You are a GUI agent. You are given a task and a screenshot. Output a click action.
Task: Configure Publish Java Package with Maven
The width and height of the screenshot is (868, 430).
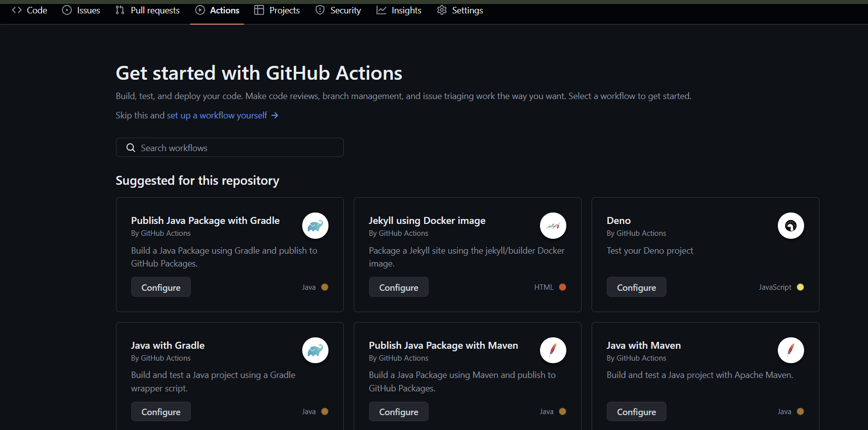point(399,412)
